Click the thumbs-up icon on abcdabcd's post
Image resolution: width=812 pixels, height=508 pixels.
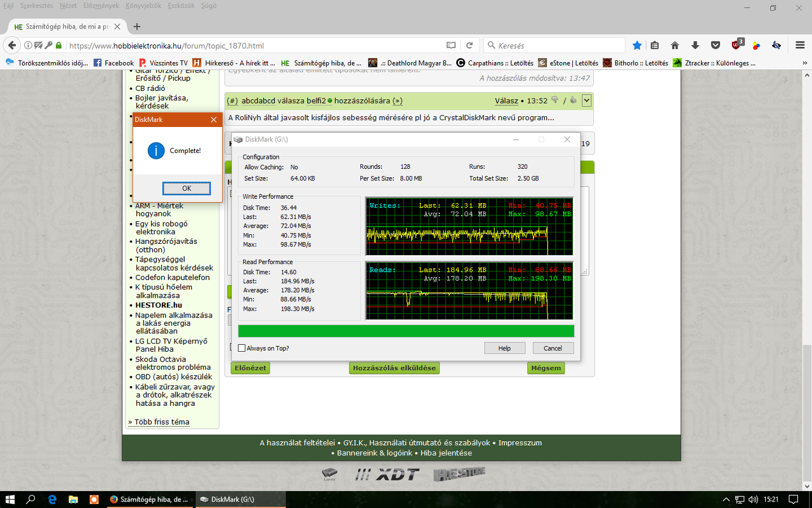coord(573,100)
